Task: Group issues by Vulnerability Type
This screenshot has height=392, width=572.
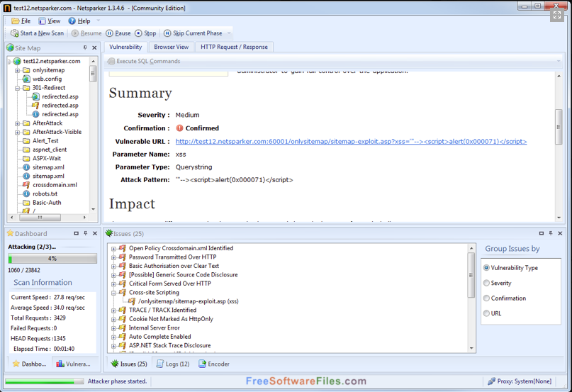Action: [x=511, y=268]
